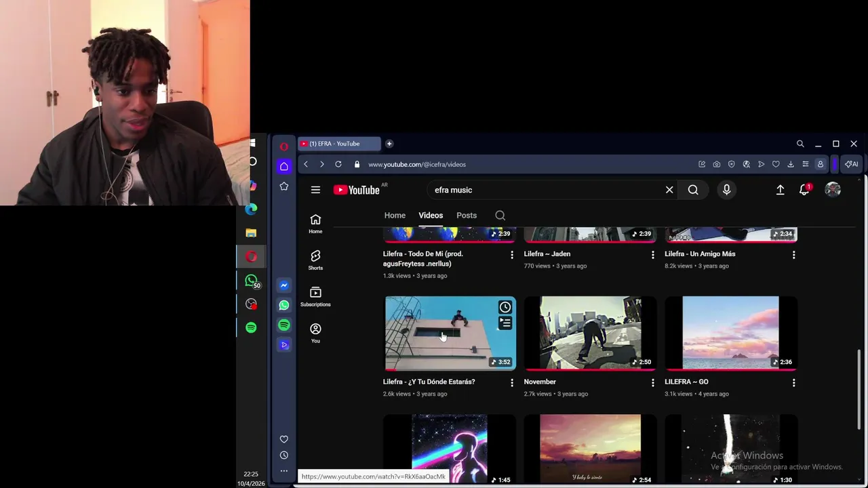The height and width of the screenshot is (488, 868).
Task: Open video title Lilefra ~ Jaden
Action: point(547,253)
